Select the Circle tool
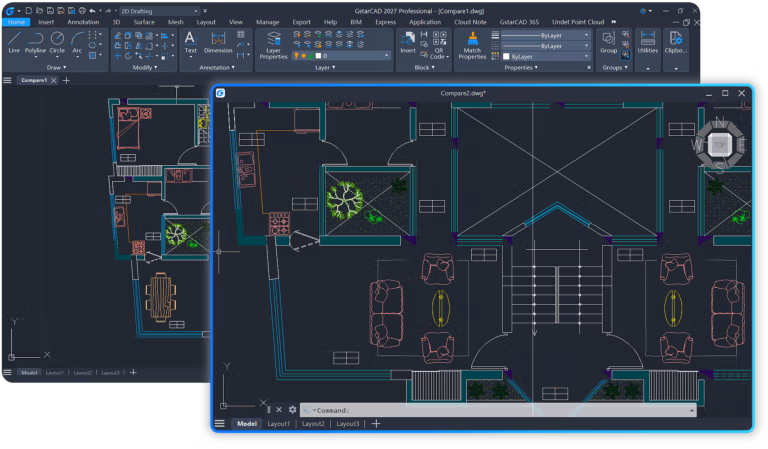 57,42
